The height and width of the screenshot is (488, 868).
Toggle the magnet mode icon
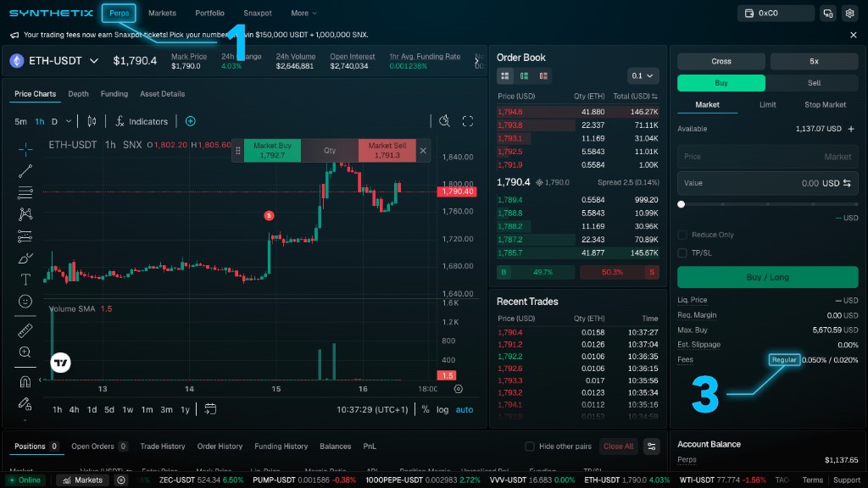(25, 382)
